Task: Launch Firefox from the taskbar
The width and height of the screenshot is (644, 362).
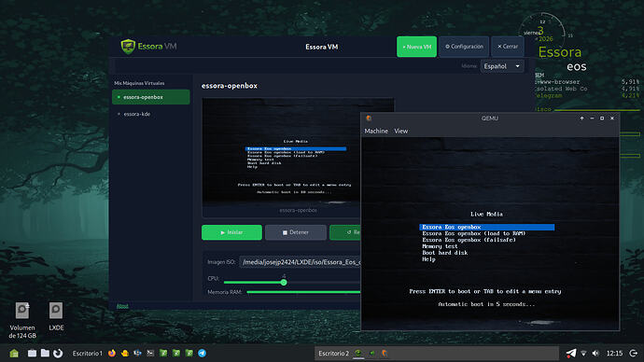Action: click(x=112, y=353)
